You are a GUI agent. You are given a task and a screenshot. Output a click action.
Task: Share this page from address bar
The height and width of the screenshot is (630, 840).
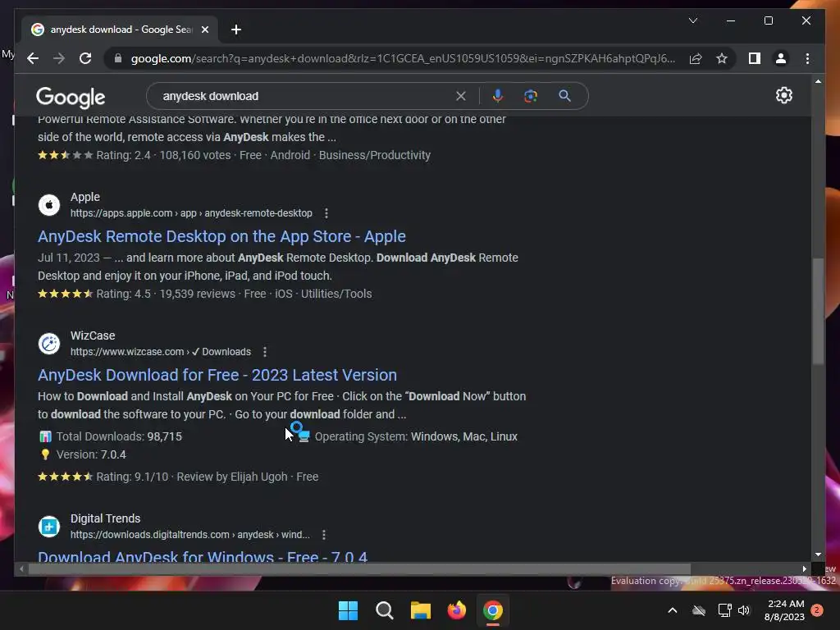[x=696, y=58]
